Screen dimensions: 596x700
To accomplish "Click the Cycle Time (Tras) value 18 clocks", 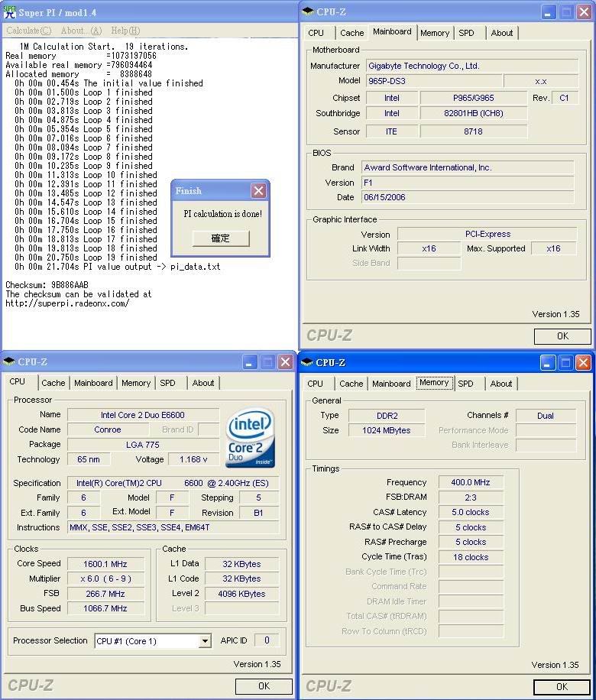I will [471, 558].
